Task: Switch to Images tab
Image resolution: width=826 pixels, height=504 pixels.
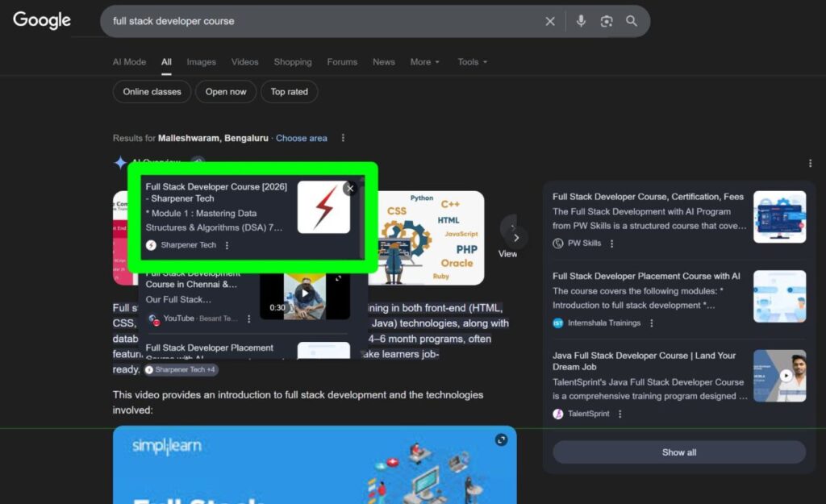Action: (x=201, y=61)
